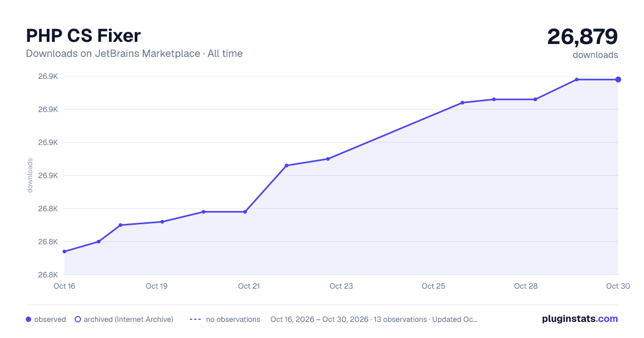Click the 'no observations' dashed line legend icon

(195, 319)
